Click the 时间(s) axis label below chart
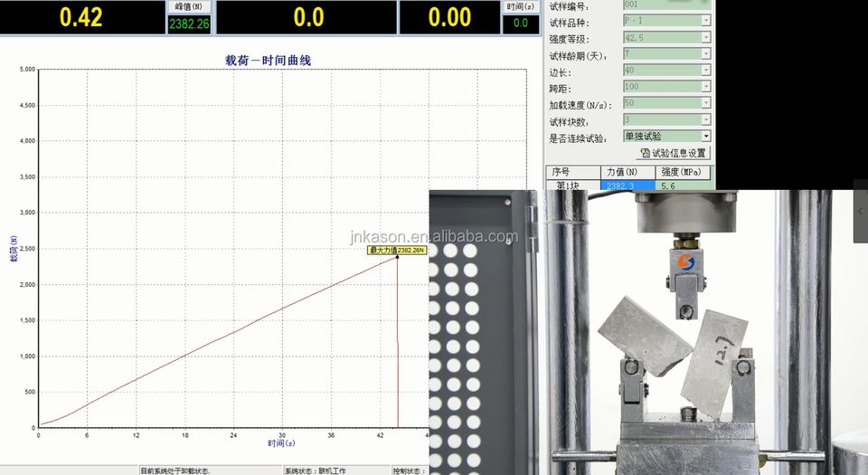This screenshot has width=868, height=475. [x=281, y=443]
